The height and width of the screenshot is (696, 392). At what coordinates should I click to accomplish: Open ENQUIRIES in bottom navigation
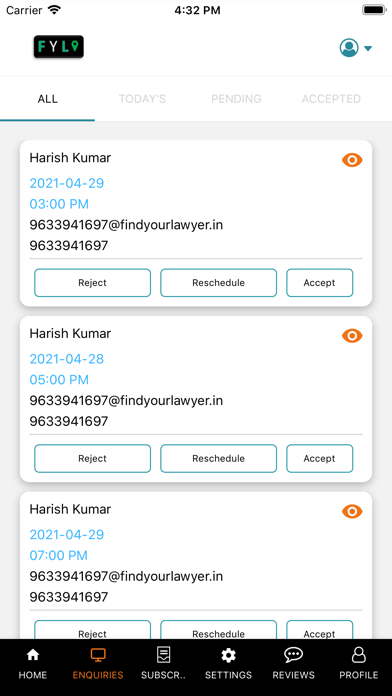98,664
